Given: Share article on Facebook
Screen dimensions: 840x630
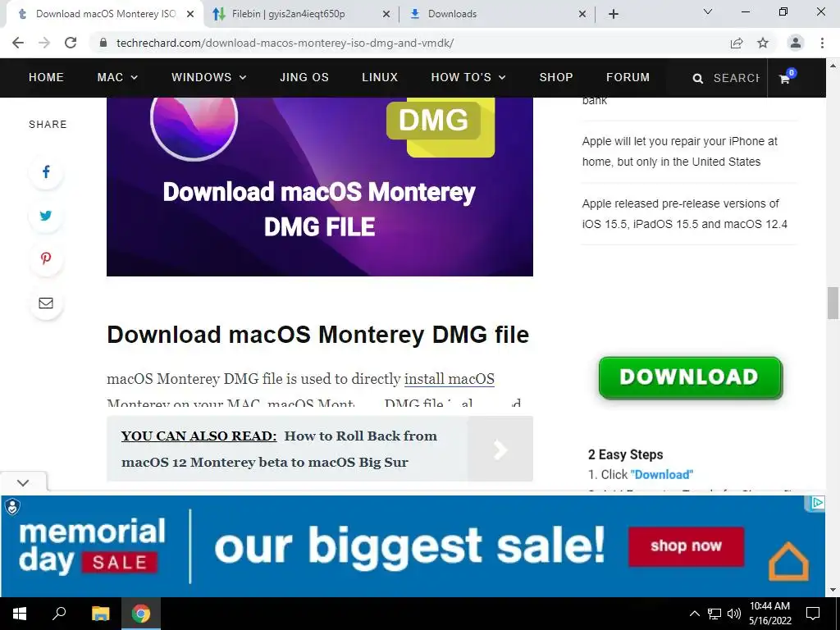Looking at the screenshot, I should 46,172.
